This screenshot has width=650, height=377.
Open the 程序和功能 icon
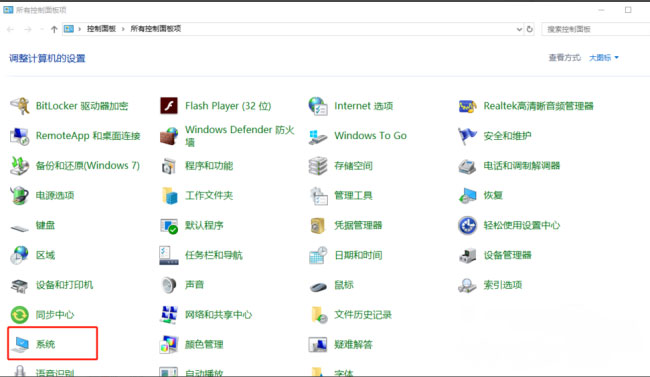[x=169, y=166]
